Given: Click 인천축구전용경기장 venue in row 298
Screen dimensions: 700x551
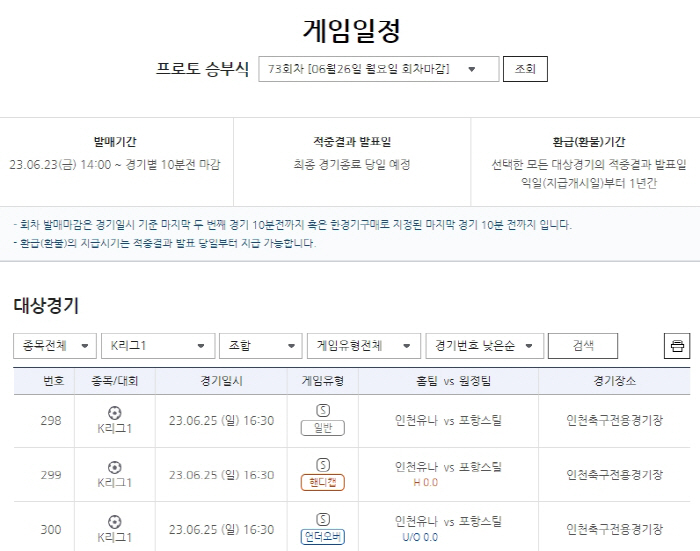Looking at the screenshot, I should pos(613,420).
